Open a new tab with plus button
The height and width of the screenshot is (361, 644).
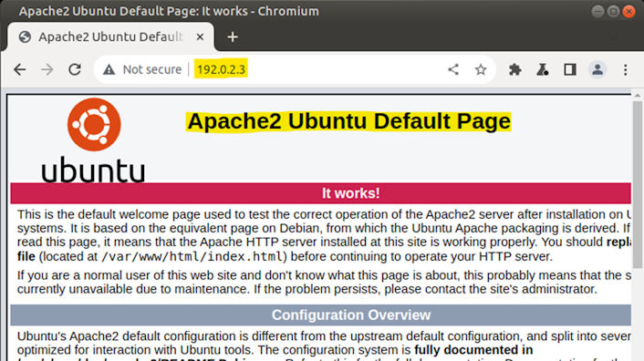pyautogui.click(x=233, y=36)
